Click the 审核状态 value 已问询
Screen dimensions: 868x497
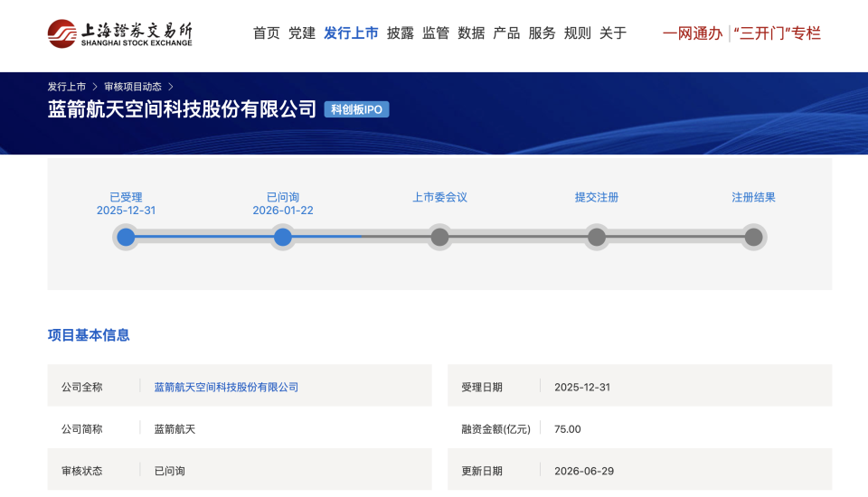[169, 471]
